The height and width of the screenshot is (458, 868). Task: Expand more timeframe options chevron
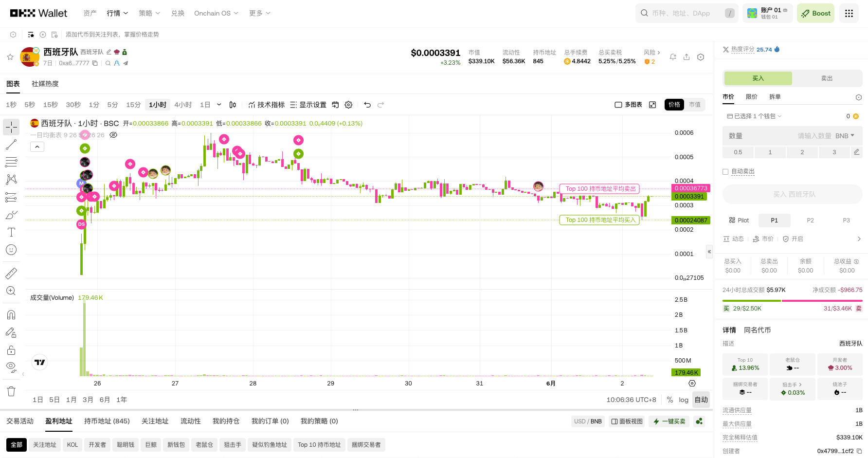[x=219, y=105]
